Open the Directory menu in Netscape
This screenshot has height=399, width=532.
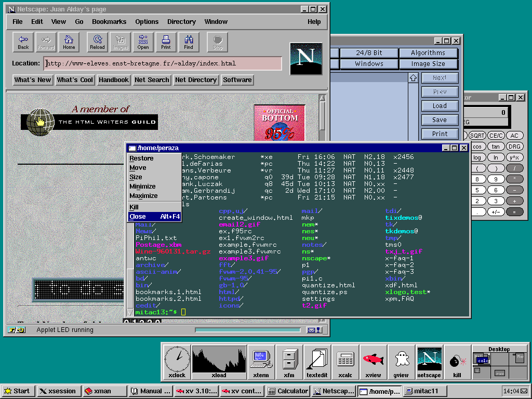tap(181, 22)
